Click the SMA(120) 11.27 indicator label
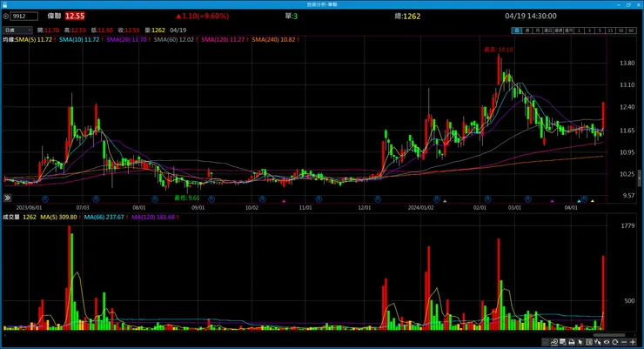This screenshot has width=644, height=349. point(223,40)
